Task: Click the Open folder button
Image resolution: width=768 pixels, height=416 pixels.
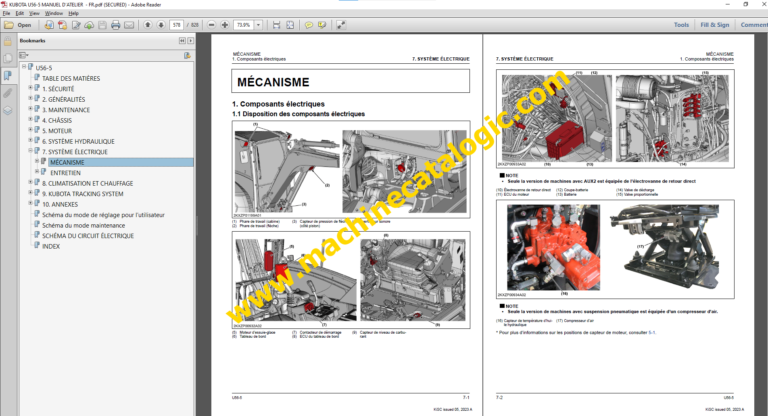Action: point(18,25)
